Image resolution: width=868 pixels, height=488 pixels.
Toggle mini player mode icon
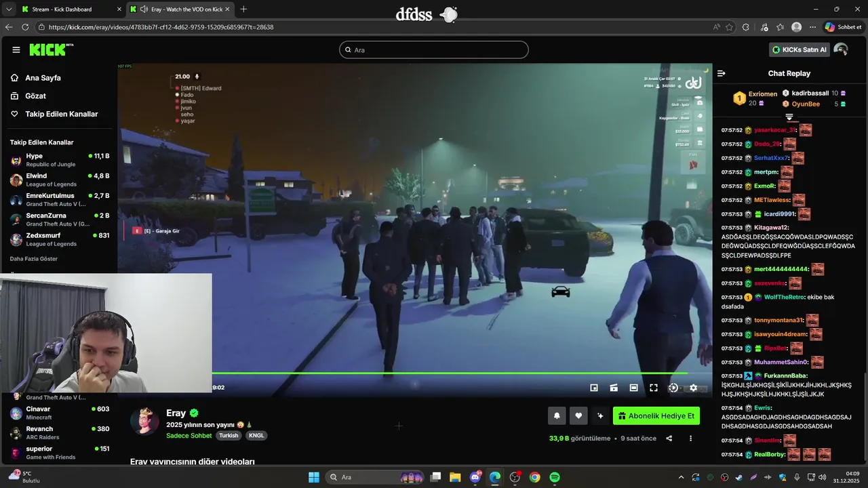click(x=594, y=388)
